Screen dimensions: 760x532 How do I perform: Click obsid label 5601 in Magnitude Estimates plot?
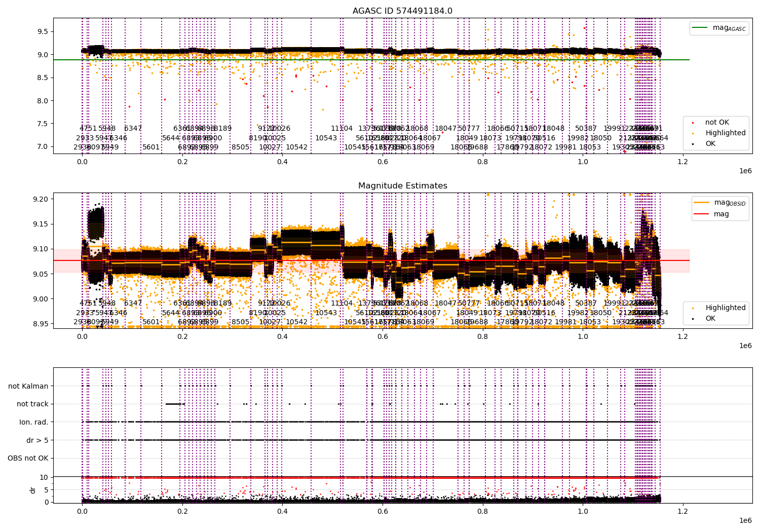(151, 322)
